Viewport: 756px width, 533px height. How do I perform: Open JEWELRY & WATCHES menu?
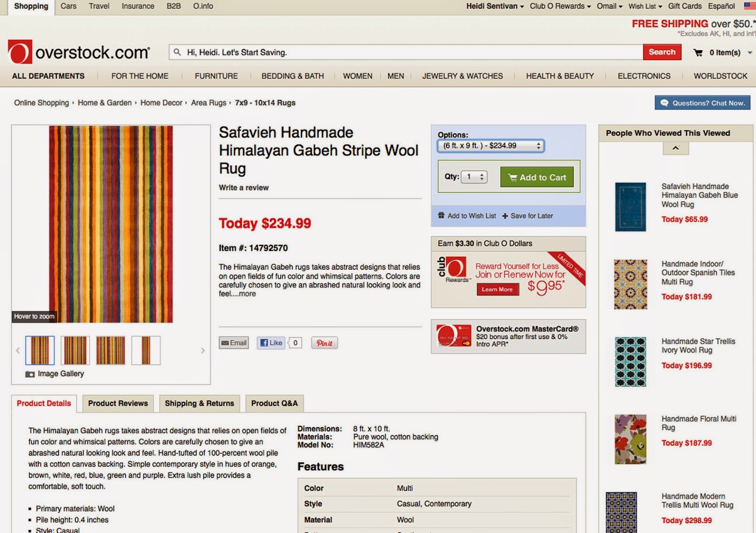(x=463, y=76)
